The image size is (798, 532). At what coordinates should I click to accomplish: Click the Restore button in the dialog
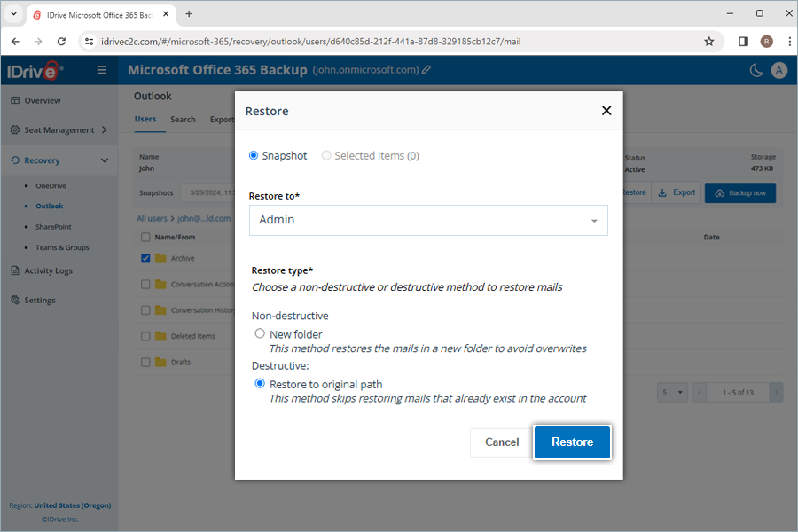click(572, 442)
